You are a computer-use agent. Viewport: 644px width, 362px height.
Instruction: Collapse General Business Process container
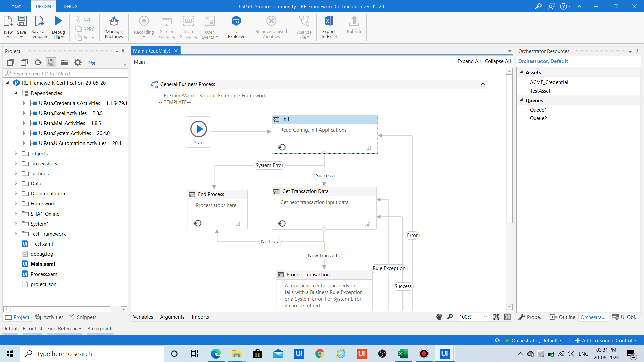pyautogui.click(x=483, y=85)
